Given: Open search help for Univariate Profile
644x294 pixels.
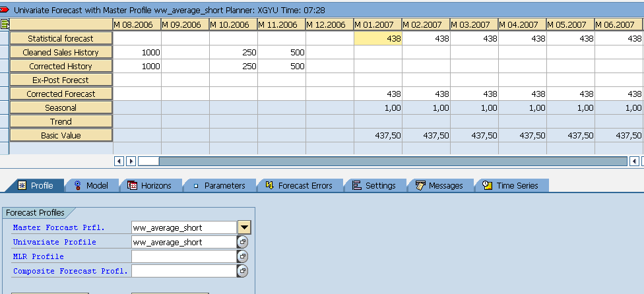Looking at the screenshot, I should [x=243, y=242].
